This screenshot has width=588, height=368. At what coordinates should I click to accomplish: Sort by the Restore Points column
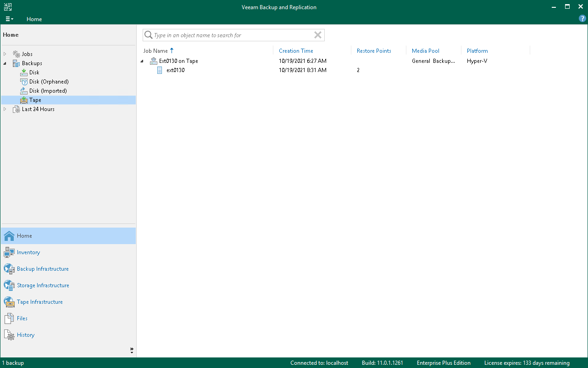point(374,51)
